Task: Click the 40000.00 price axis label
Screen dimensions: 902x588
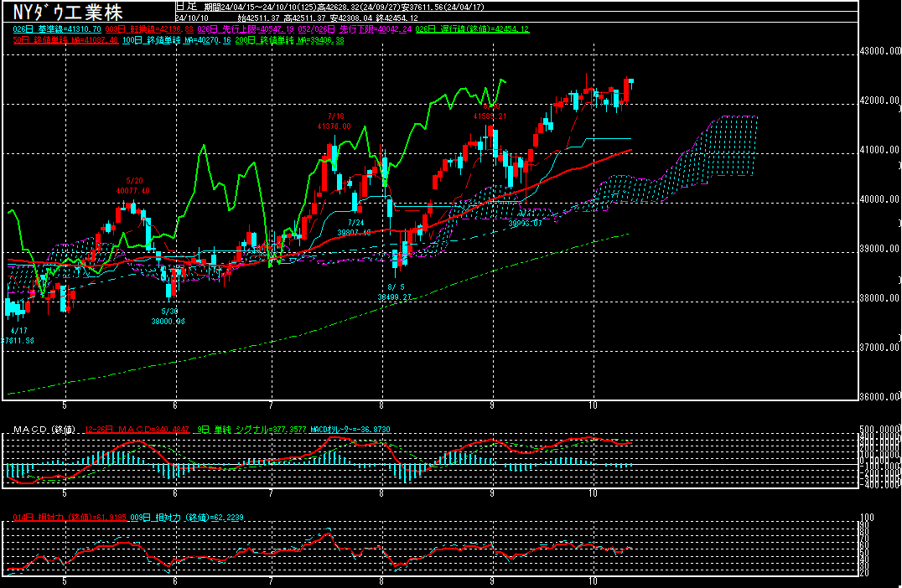Action: pos(879,199)
